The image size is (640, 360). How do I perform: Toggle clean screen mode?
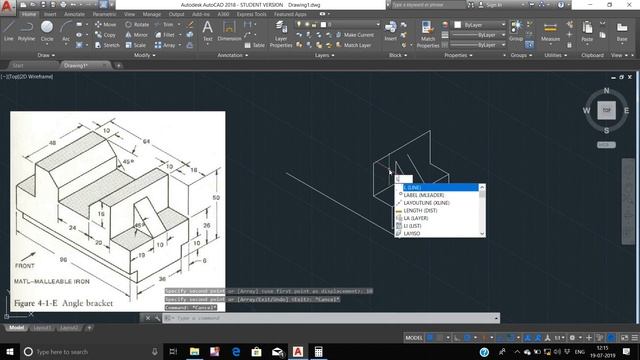[624, 338]
